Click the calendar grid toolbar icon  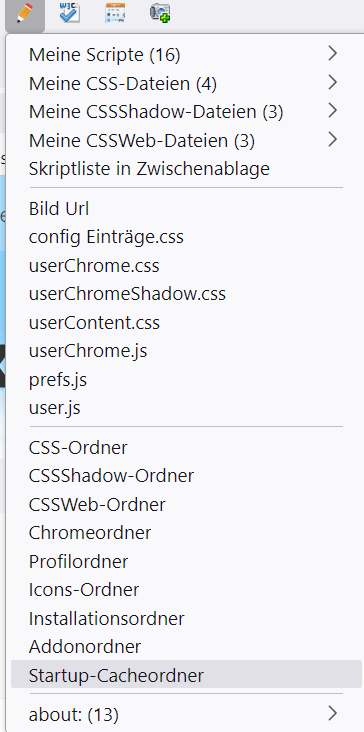[x=115, y=13]
